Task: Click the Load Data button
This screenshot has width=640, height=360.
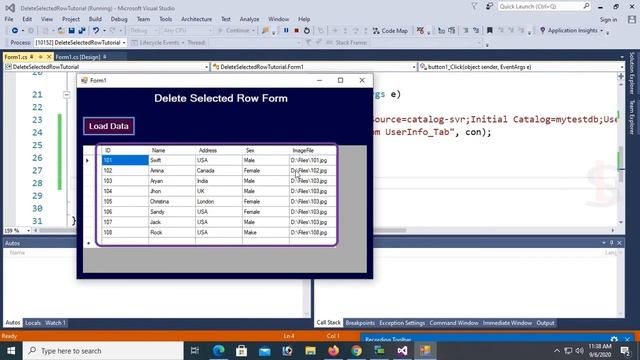Action: coord(109,126)
